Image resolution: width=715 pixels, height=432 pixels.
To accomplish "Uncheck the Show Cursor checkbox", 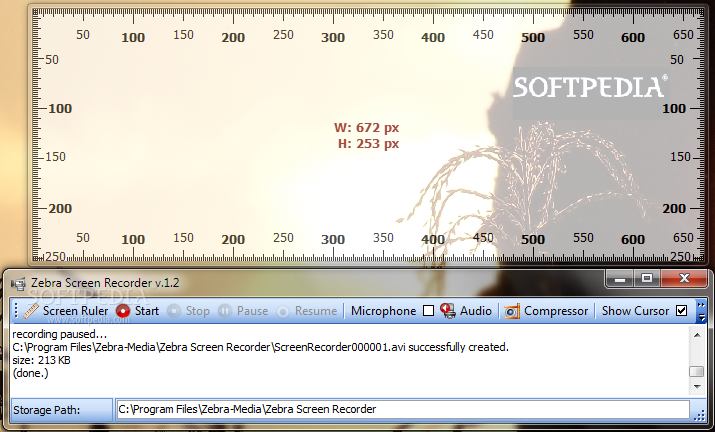I will (x=682, y=311).
